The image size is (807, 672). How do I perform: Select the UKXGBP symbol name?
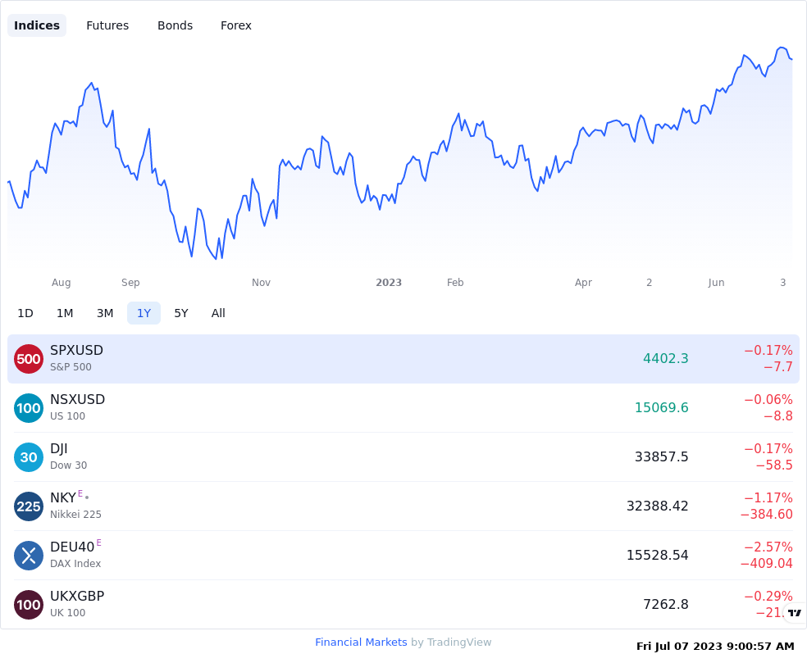(77, 596)
